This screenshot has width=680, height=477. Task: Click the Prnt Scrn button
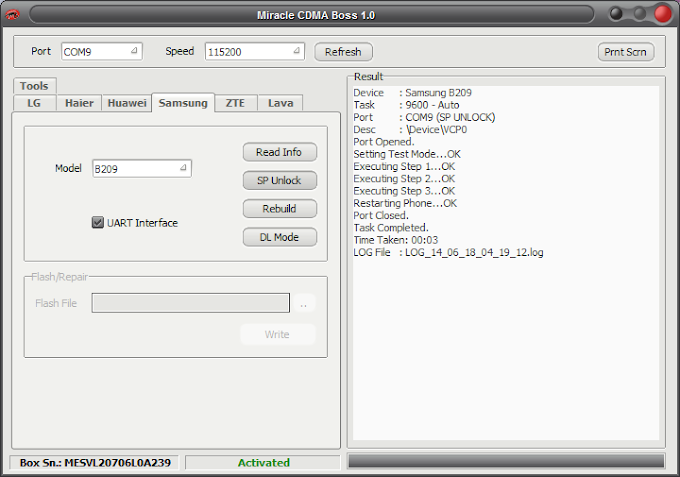click(625, 52)
